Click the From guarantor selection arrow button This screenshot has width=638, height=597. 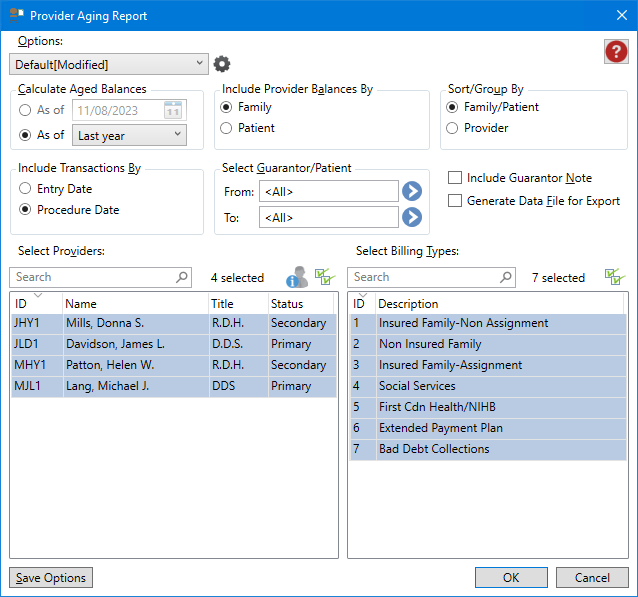point(412,191)
